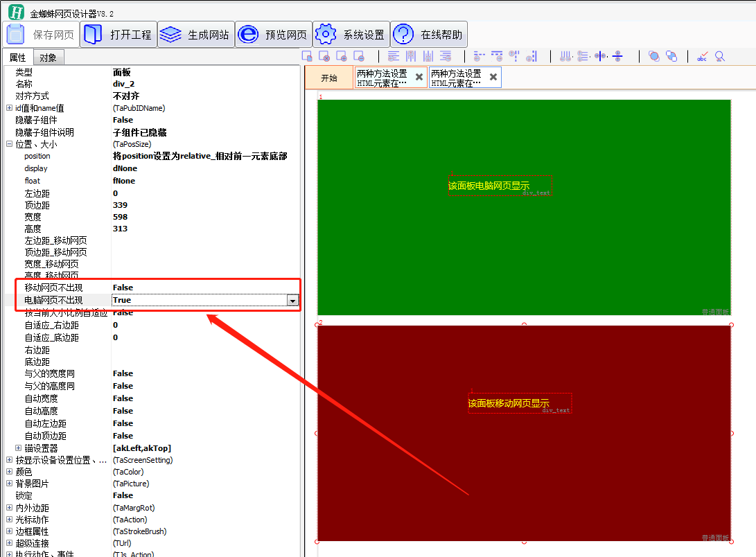Open 在线帮助 online help
Image resolution: width=756 pixels, height=557 pixels.
tap(429, 34)
